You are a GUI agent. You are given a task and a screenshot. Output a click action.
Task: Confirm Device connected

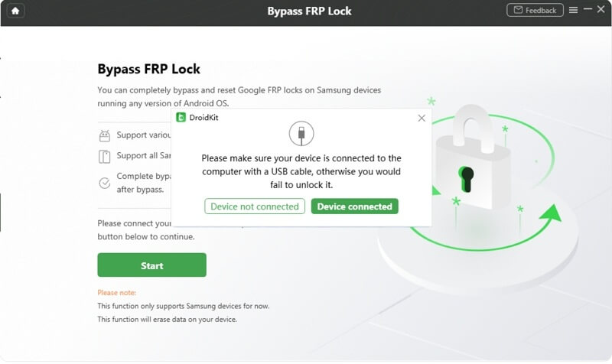(354, 206)
